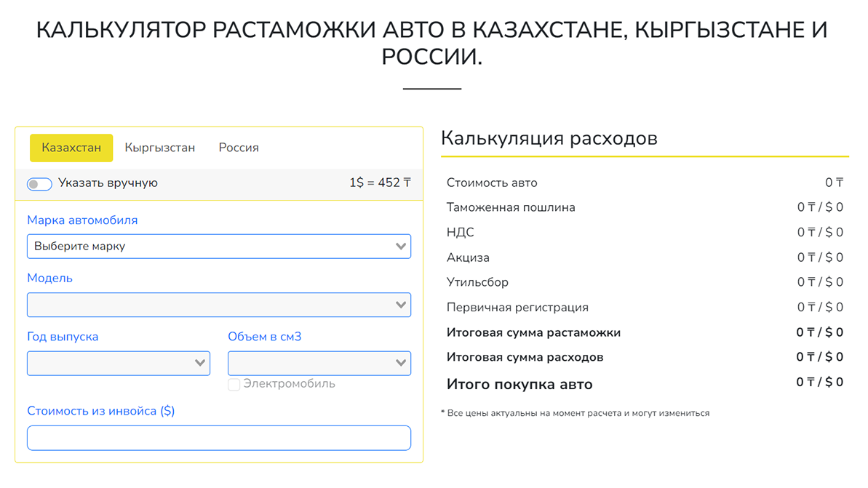Click the НДС value 0 ₸ / $ 0

click(x=821, y=233)
